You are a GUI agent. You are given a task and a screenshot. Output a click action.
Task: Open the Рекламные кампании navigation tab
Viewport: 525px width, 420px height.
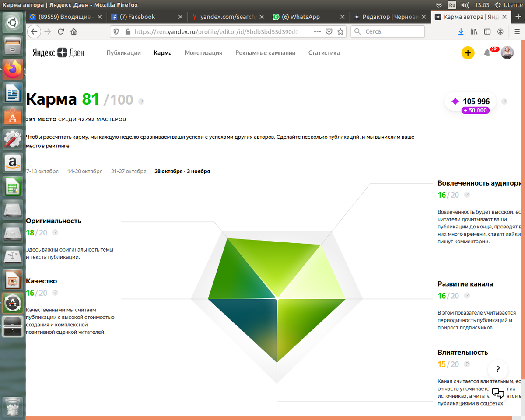265,53
